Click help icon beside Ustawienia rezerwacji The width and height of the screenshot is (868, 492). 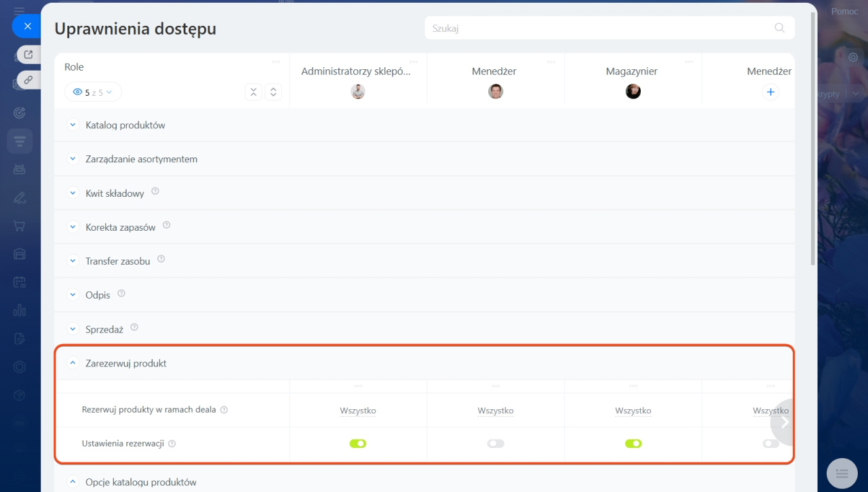point(172,444)
